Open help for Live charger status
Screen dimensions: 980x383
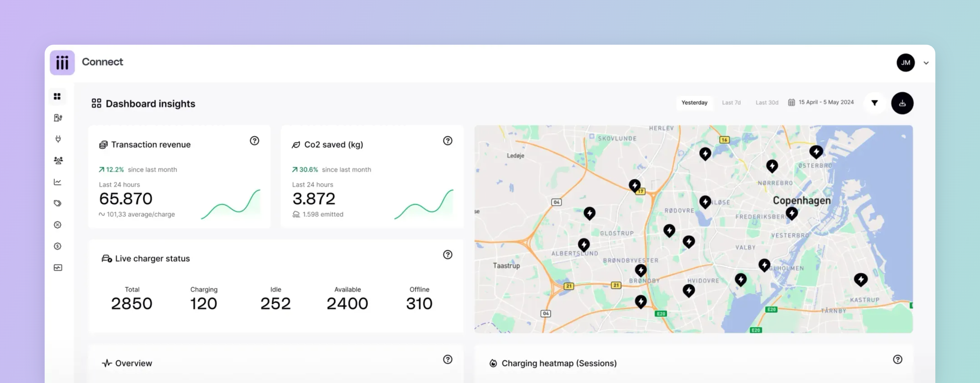click(x=448, y=254)
